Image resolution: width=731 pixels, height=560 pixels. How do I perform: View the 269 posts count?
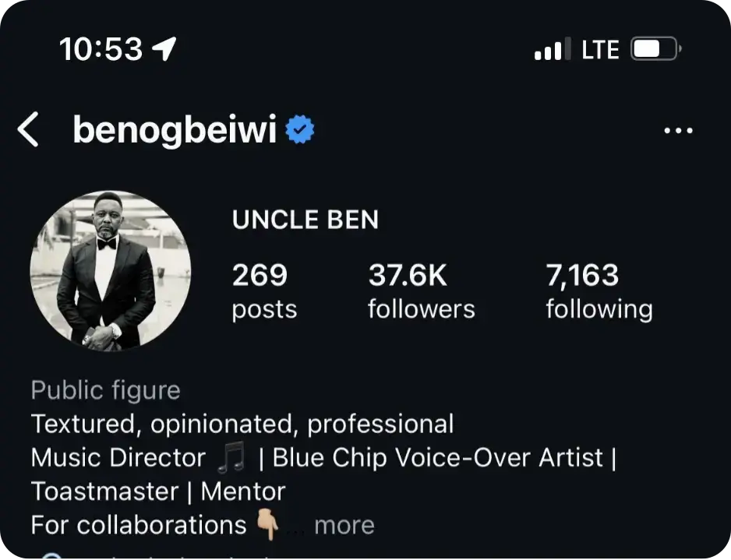pyautogui.click(x=264, y=291)
